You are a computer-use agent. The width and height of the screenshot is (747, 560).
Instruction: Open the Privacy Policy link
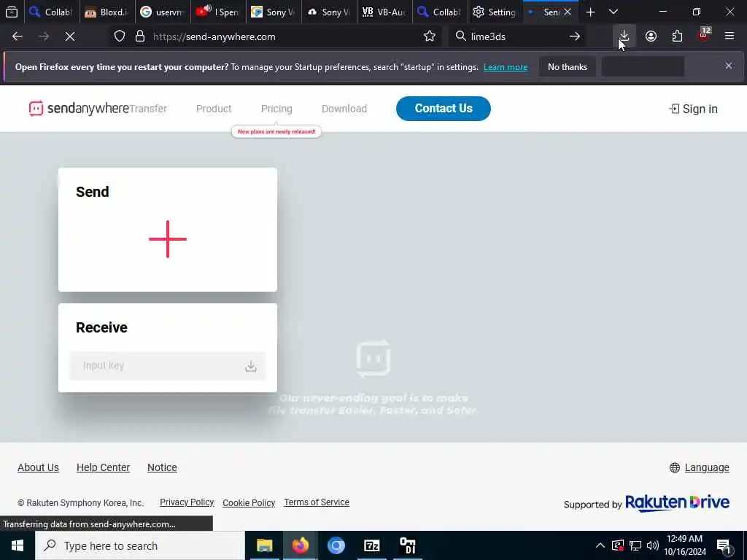[x=187, y=502]
